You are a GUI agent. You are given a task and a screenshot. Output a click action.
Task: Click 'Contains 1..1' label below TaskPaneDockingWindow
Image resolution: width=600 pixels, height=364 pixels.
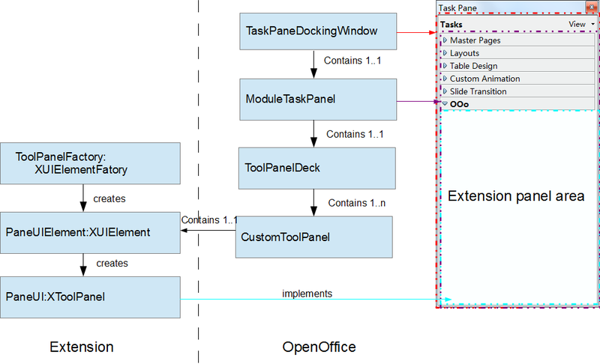(x=352, y=61)
